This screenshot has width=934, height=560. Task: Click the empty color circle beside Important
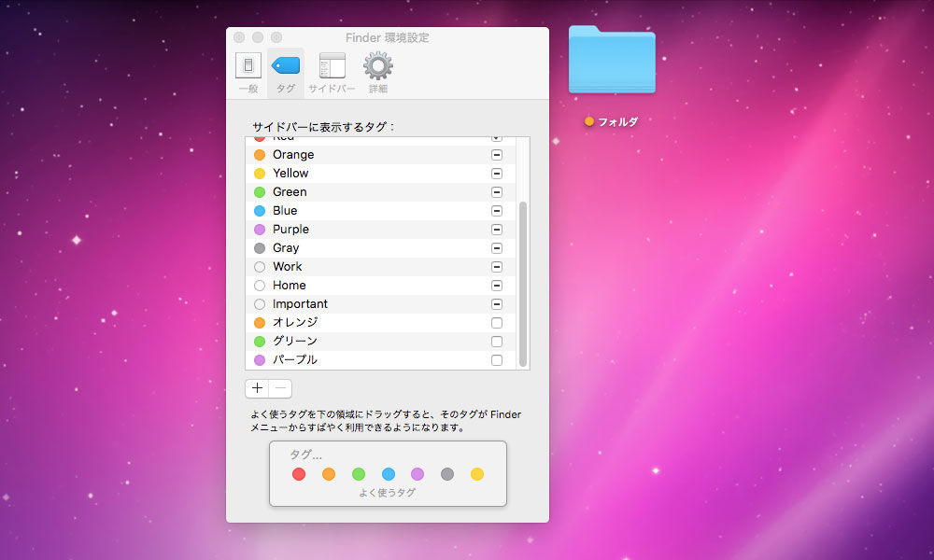(x=260, y=304)
